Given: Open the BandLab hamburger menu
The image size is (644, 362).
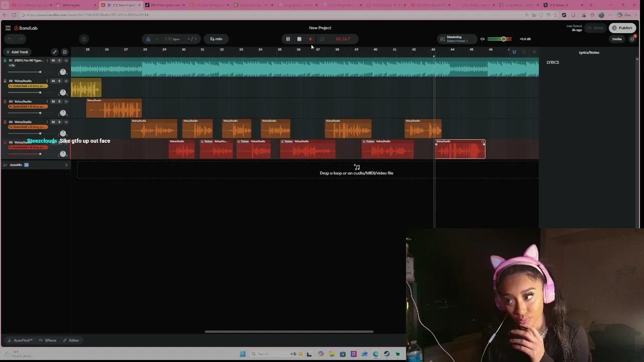Looking at the screenshot, I should pyautogui.click(x=8, y=28).
